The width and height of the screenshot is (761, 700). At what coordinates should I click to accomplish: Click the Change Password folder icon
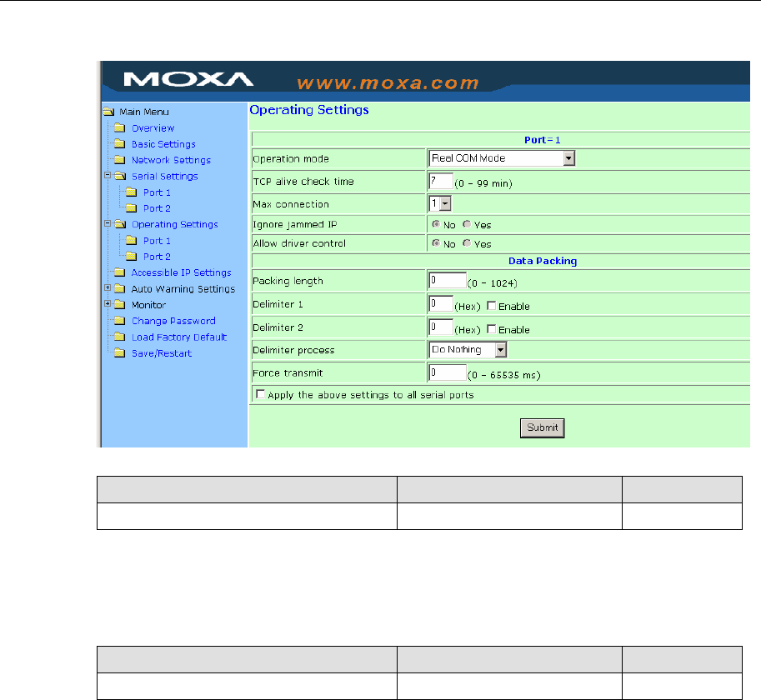coord(119,321)
